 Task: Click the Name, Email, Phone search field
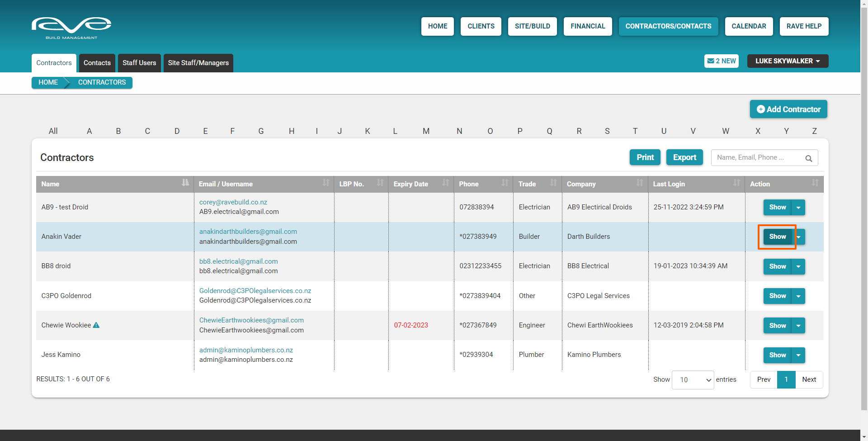pos(764,157)
